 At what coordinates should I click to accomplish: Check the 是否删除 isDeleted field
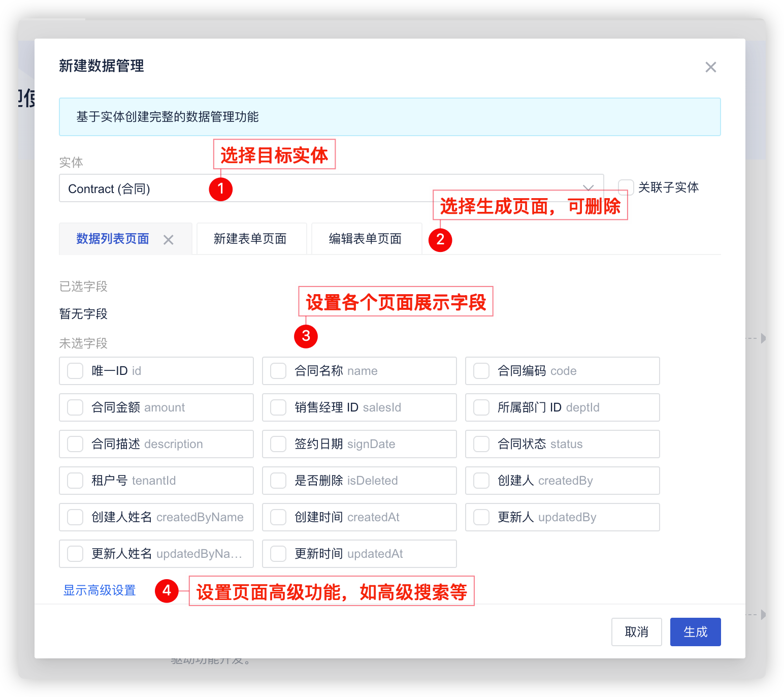pos(278,481)
